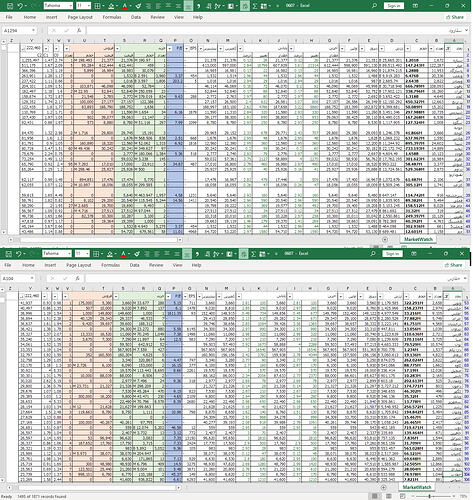Click Undo arrow in upper window toolbar

click(20, 6)
